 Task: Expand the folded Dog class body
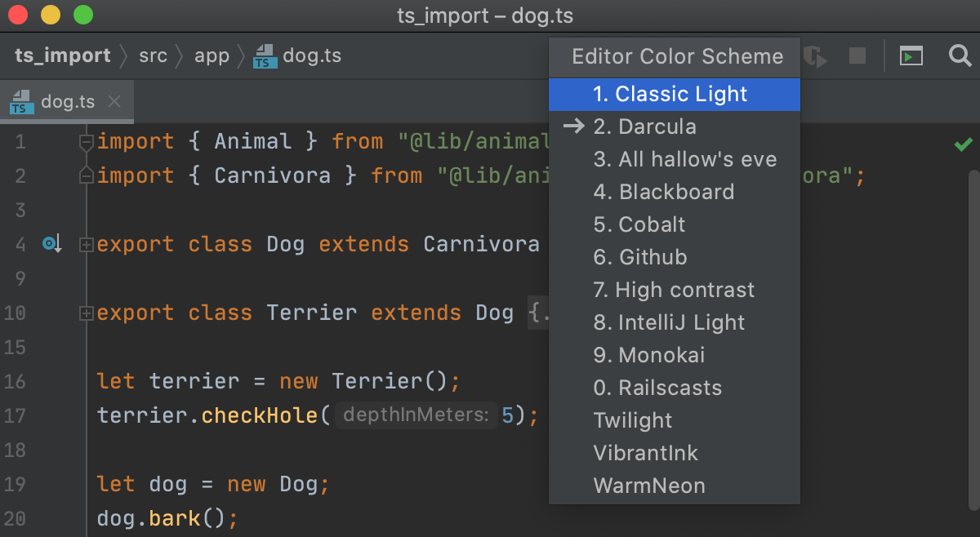pos(86,243)
